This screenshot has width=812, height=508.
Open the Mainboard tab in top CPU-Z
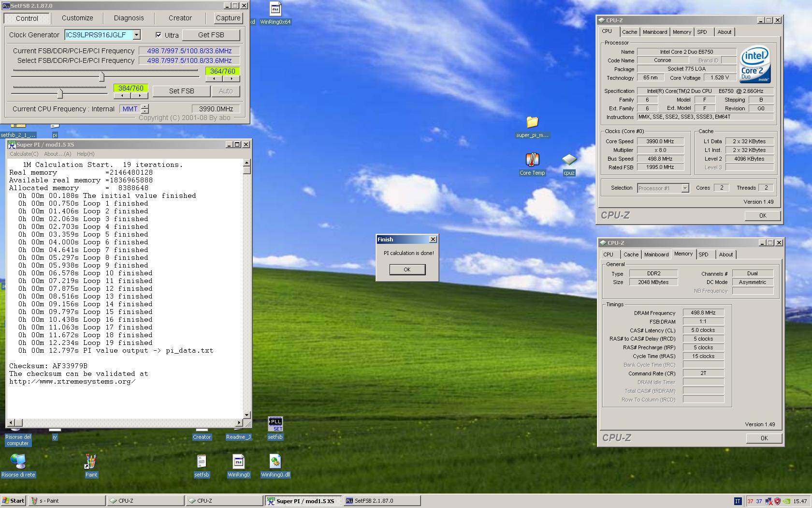click(x=654, y=32)
